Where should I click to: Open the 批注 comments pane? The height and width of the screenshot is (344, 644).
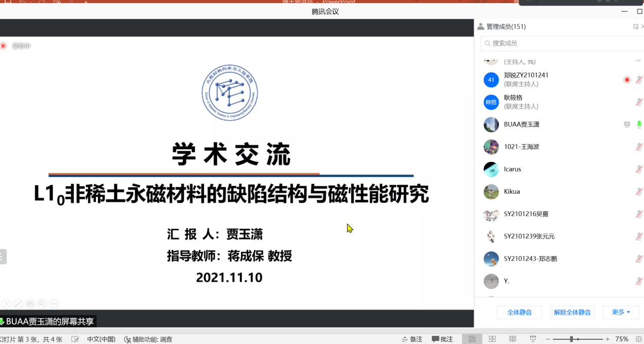pos(443,339)
